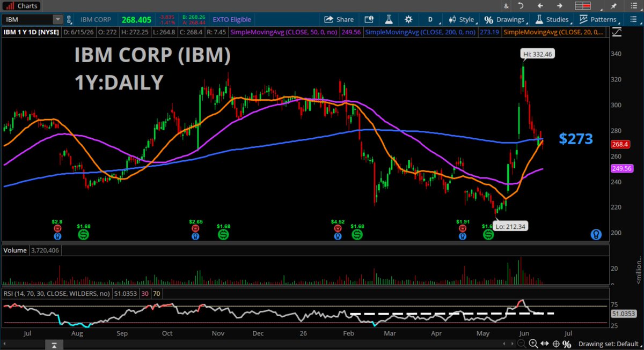The width and height of the screenshot is (644, 350).
Task: Open the D timeframe dropdown
Action: [x=430, y=19]
